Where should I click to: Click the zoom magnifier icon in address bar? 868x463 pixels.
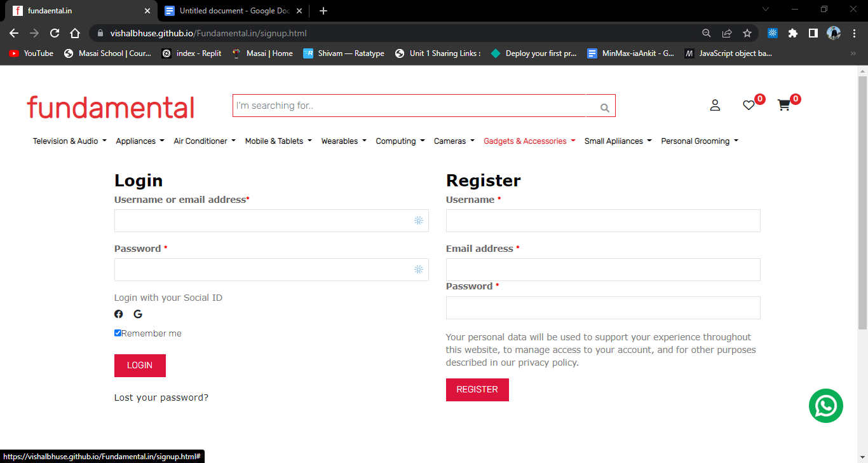pyautogui.click(x=707, y=33)
